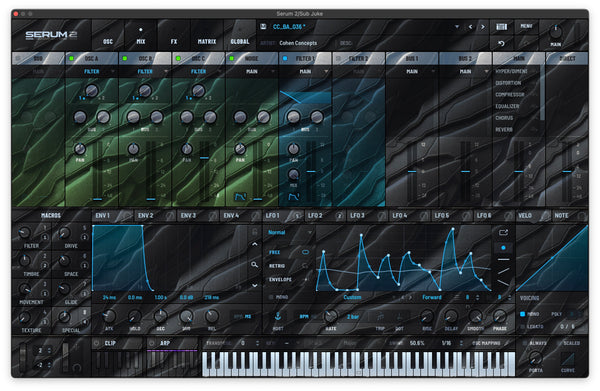This screenshot has height=391, width=600.
Task: Click the MAIN channel level fader
Action: [518, 171]
